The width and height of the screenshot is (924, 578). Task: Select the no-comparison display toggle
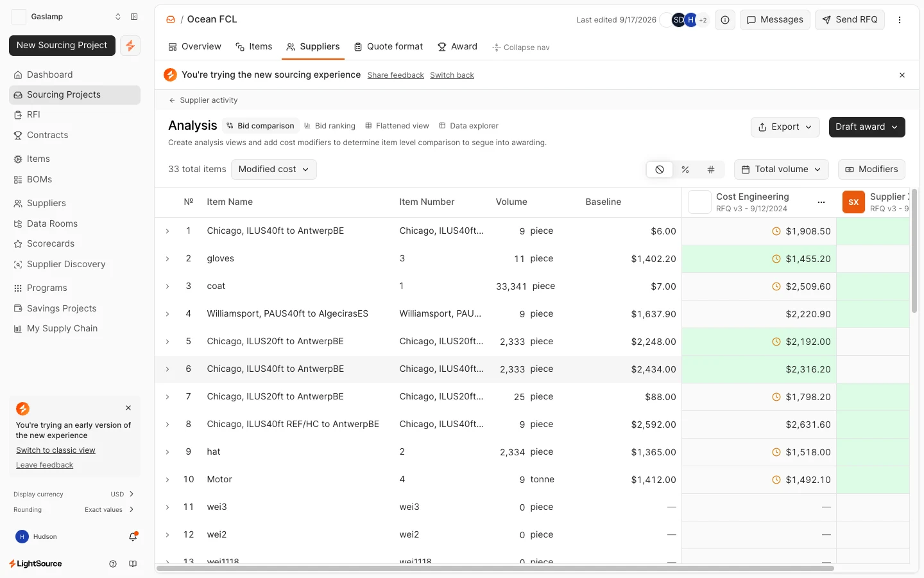pyautogui.click(x=660, y=170)
